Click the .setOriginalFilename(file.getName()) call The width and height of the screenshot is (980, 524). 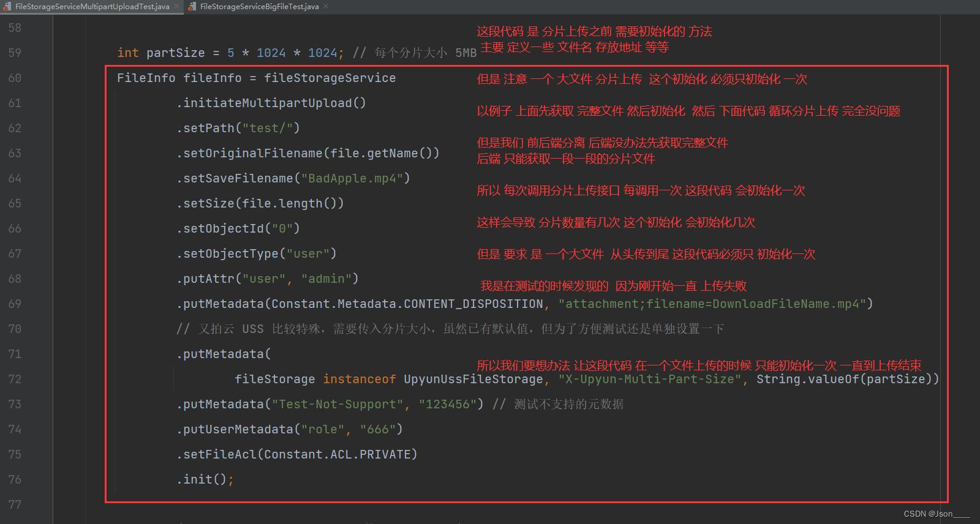coord(308,153)
